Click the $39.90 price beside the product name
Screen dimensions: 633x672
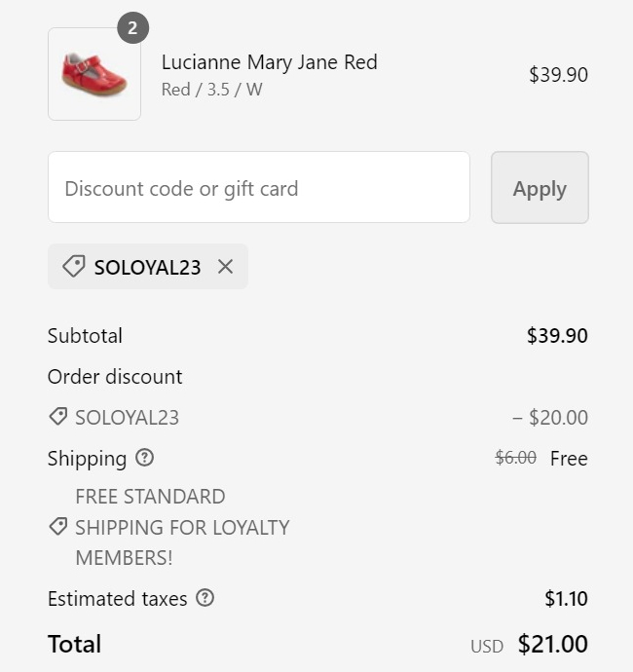[x=558, y=75]
